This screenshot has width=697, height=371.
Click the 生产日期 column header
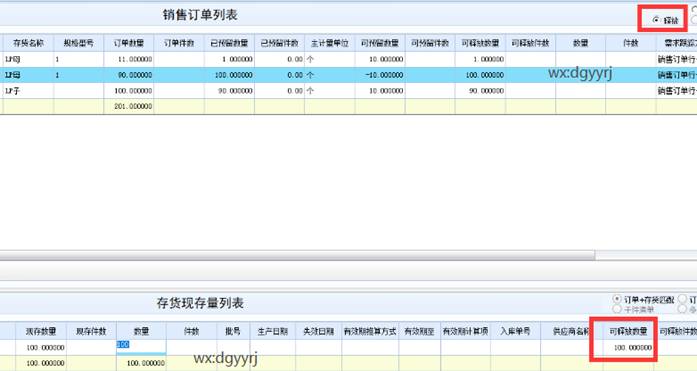tap(272, 331)
